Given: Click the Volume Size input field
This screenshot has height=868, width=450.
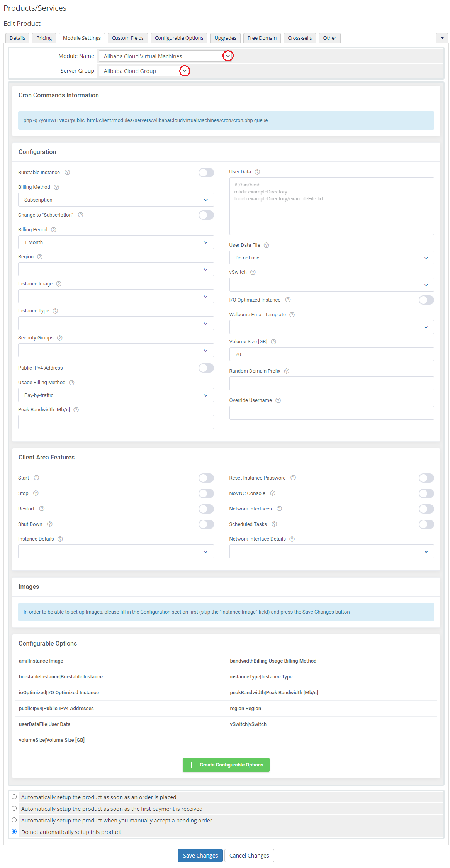Looking at the screenshot, I should 331,354.
